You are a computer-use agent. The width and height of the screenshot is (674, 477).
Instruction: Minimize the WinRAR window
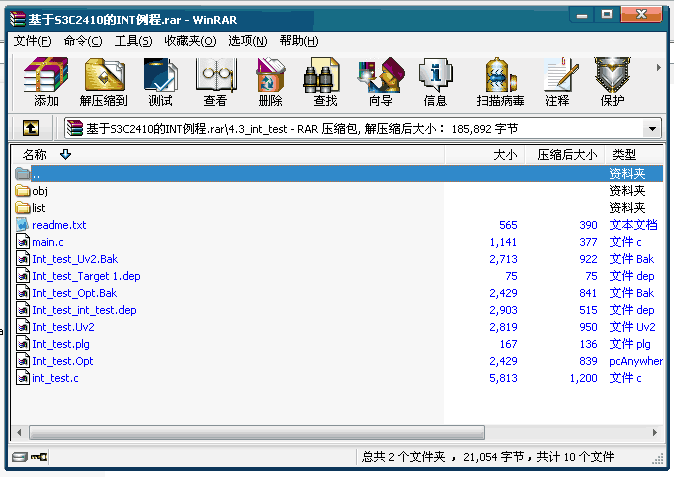point(582,15)
